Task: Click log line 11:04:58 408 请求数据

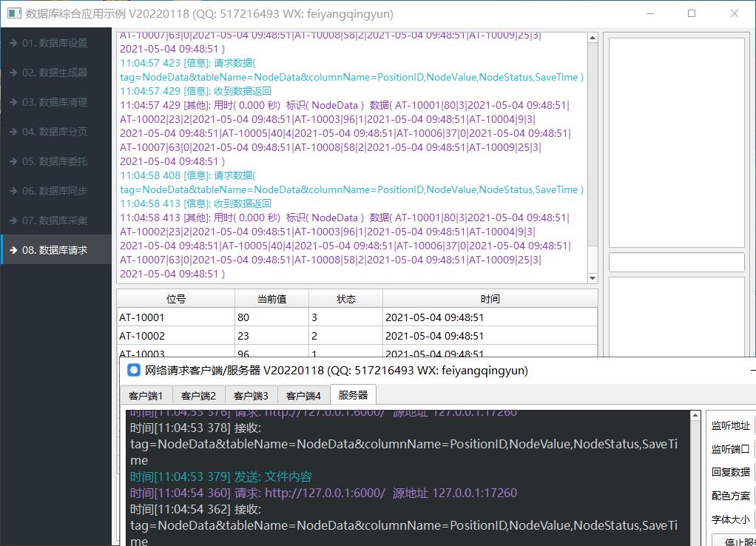Action: point(188,175)
